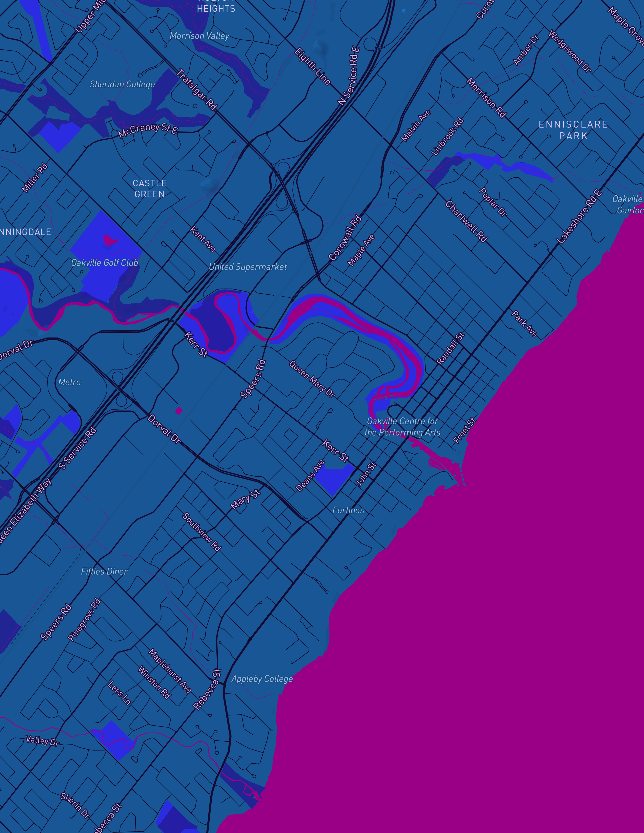644x833 pixels.
Task: Click the Valley Dr street label
Action: click(x=42, y=741)
